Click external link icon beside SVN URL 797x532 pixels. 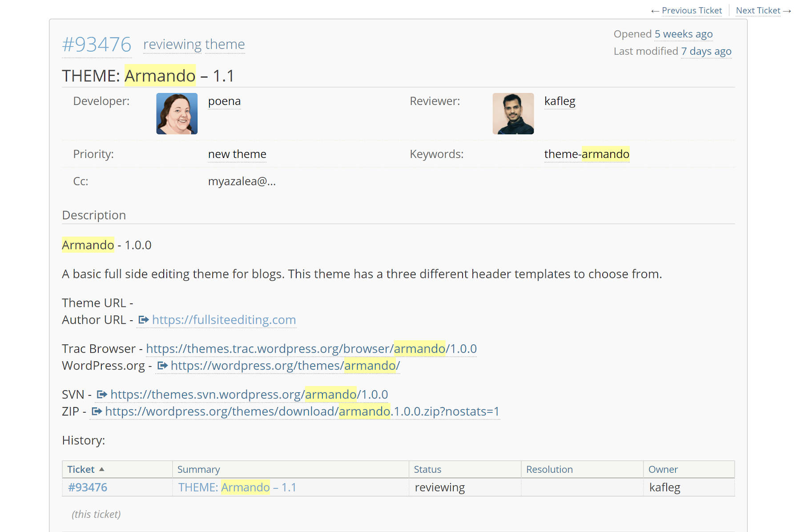[x=102, y=394]
